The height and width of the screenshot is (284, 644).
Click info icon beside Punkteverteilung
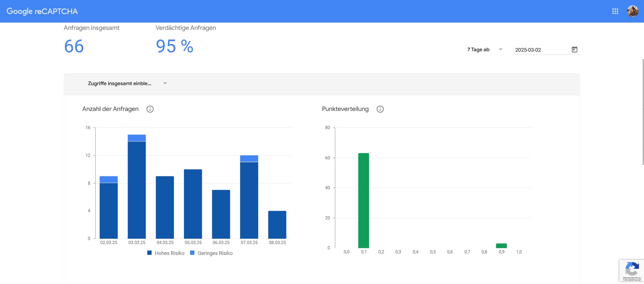coord(380,109)
